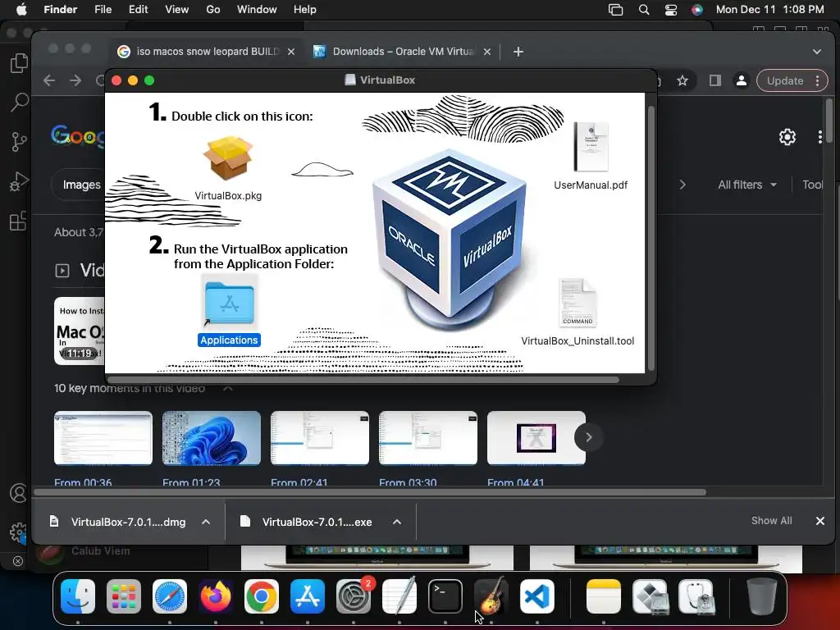Close the Chrome downloads bar

tap(819, 521)
